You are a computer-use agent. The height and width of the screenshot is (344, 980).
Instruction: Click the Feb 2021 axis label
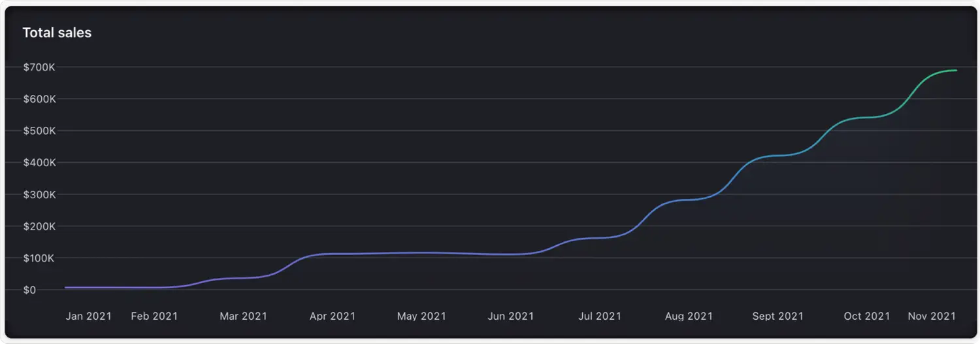coord(154,316)
